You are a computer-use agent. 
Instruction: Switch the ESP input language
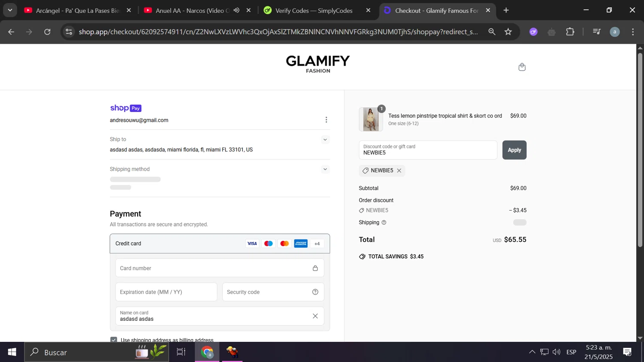pyautogui.click(x=571, y=352)
